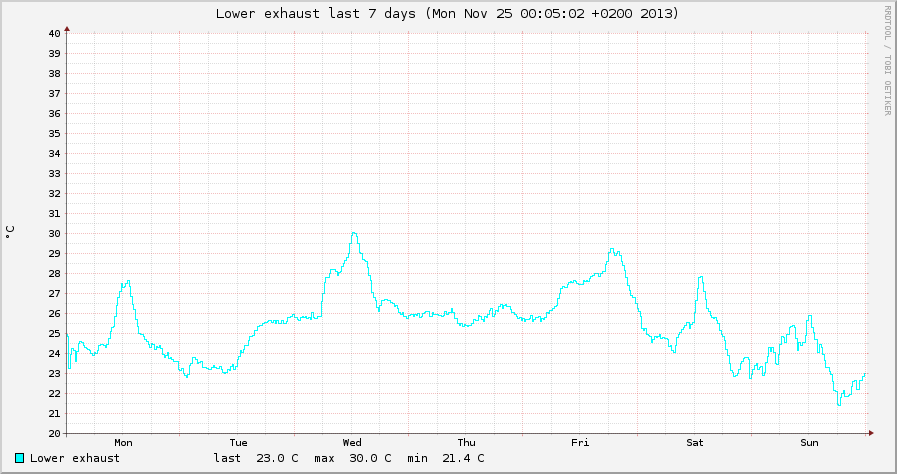Click the 'min 21.4 C' value
The image size is (897, 474).
click(446, 458)
